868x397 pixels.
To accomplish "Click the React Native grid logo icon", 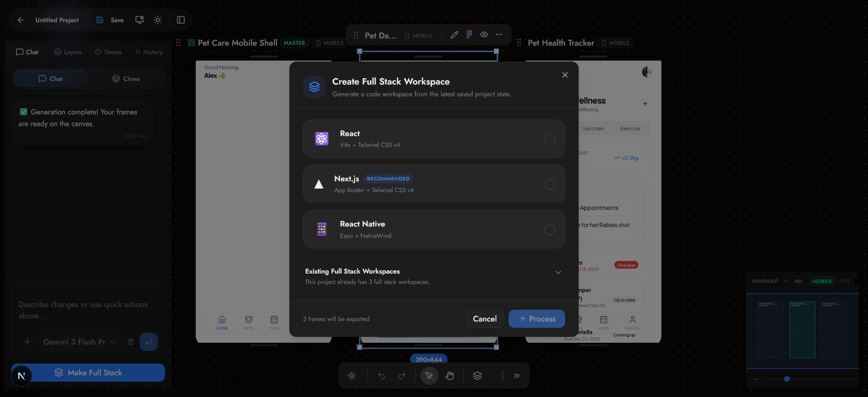I will point(322,229).
